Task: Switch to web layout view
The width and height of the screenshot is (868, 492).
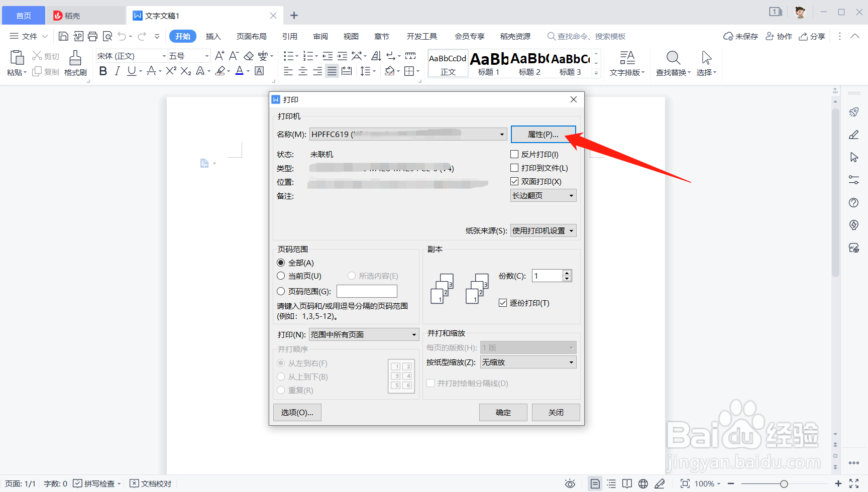Action: coord(643,483)
